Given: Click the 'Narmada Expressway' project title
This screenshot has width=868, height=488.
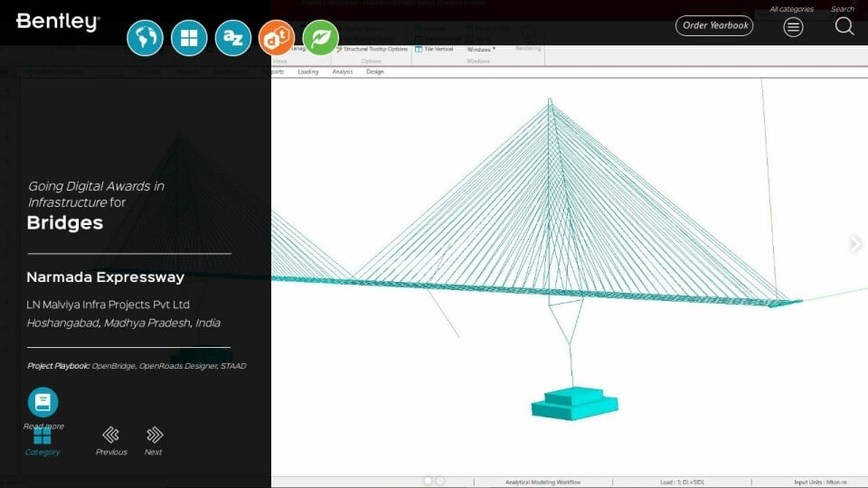Looking at the screenshot, I should pyautogui.click(x=105, y=277).
